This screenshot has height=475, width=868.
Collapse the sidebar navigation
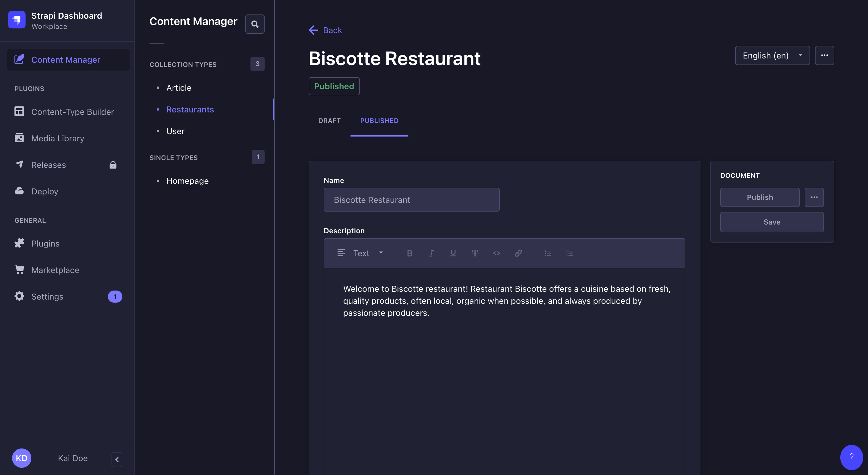(x=117, y=459)
